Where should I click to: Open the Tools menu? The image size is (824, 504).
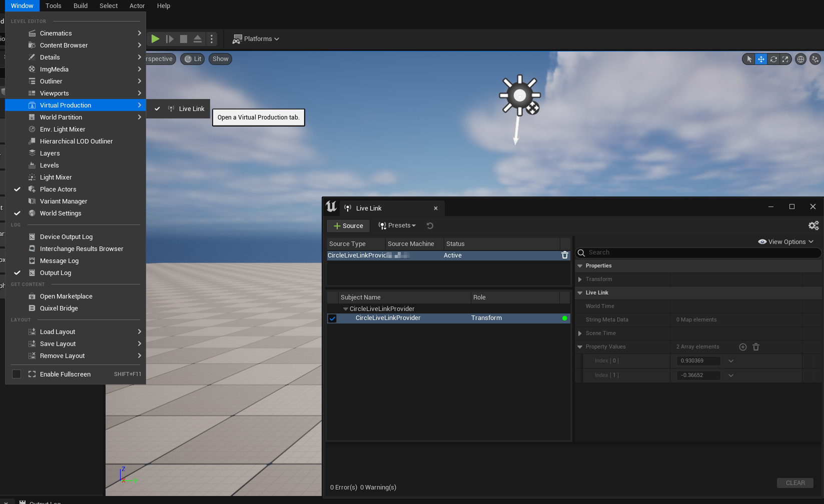(x=53, y=5)
